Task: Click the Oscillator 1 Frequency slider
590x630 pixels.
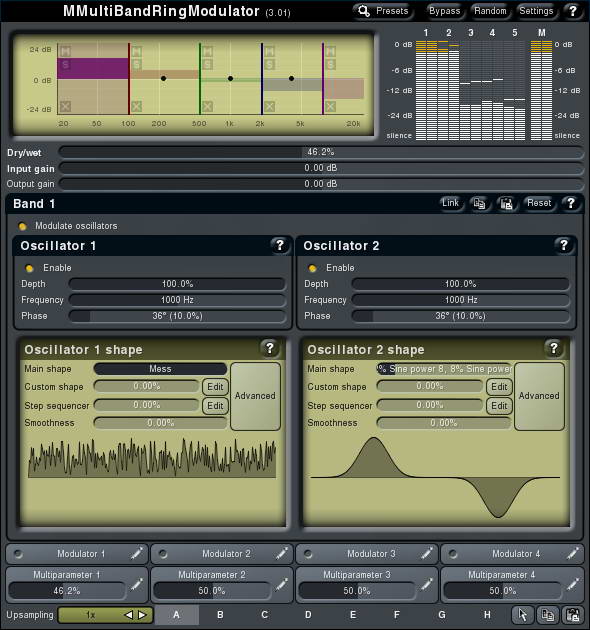Action: 177,300
